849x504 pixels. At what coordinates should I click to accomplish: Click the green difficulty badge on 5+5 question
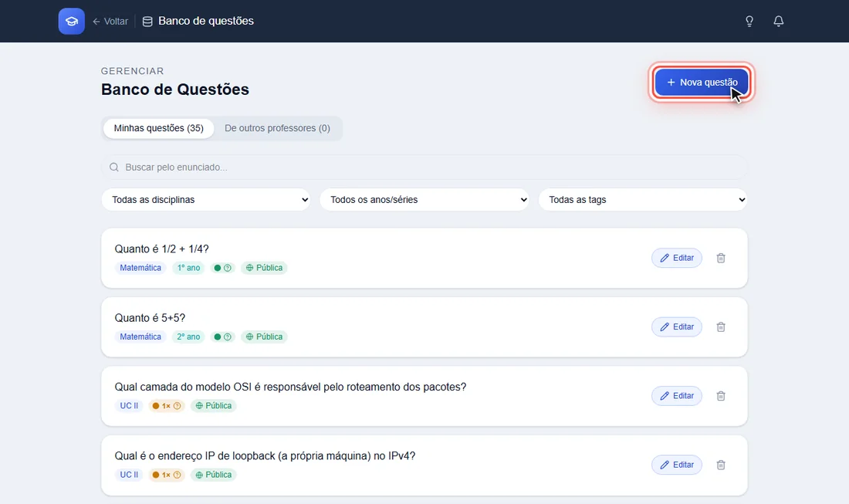coord(222,337)
